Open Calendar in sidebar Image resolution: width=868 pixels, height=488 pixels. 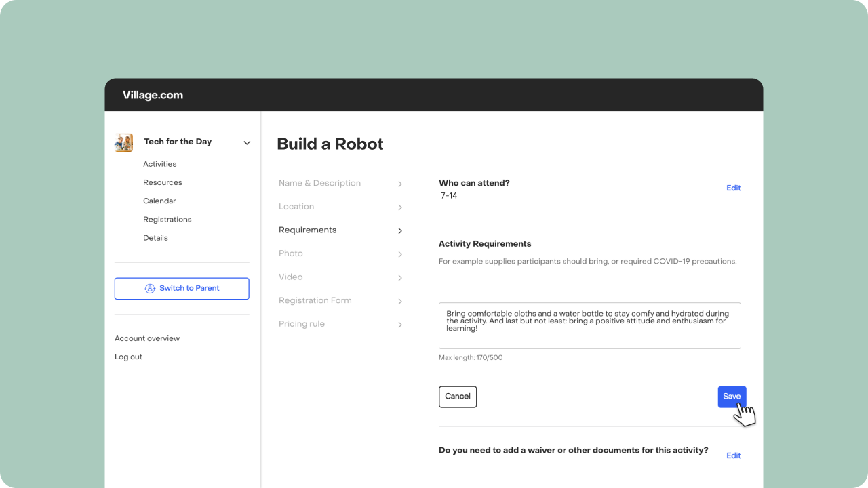tap(159, 201)
